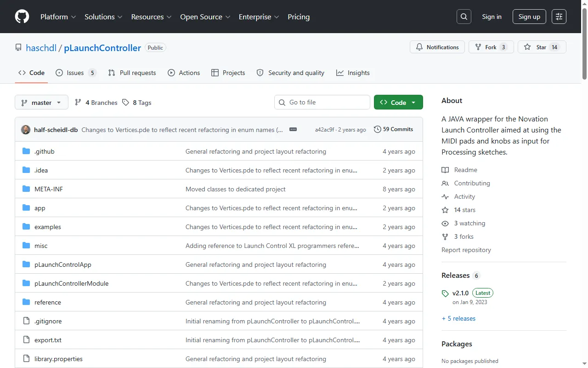Click the examples folder icon
The width and height of the screenshot is (588, 368).
[26, 227]
